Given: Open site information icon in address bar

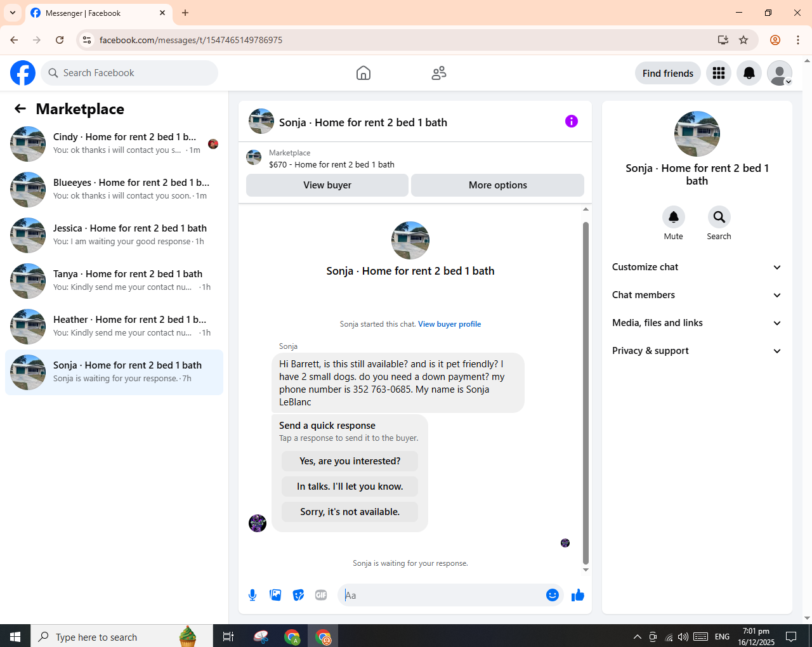Looking at the screenshot, I should click(x=87, y=40).
